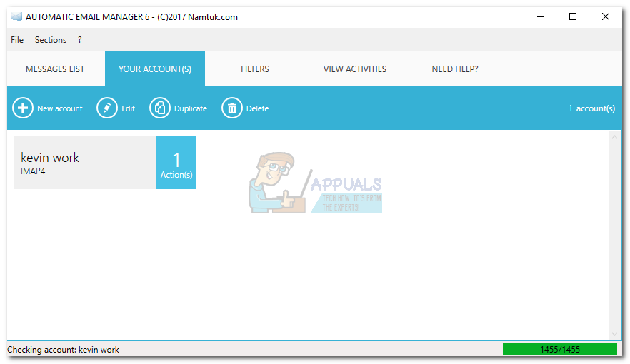Click the New account plus icon
This screenshot has height=364, width=630.
23,108
